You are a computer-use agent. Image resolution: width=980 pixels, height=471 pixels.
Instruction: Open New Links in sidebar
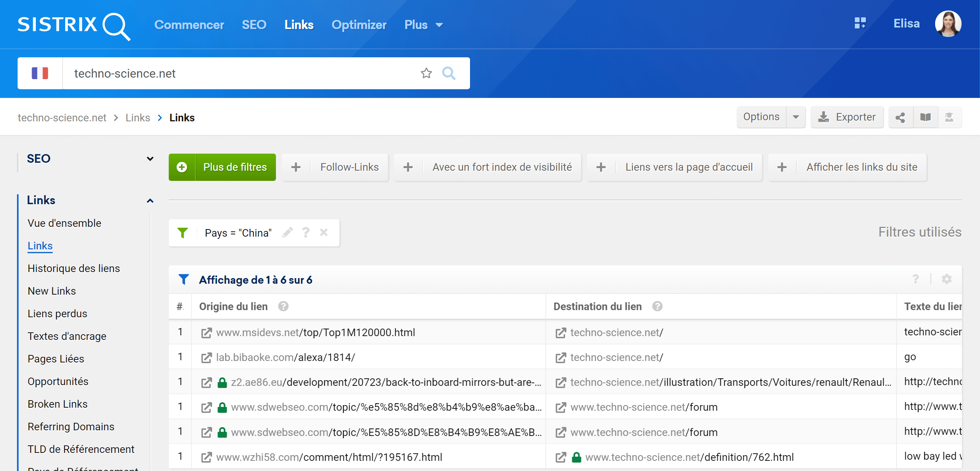click(52, 291)
